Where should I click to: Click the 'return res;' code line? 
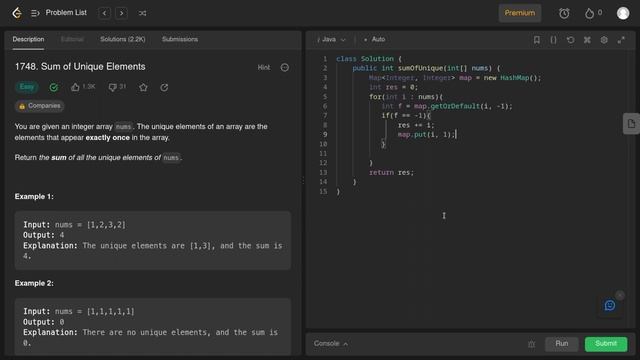391,173
